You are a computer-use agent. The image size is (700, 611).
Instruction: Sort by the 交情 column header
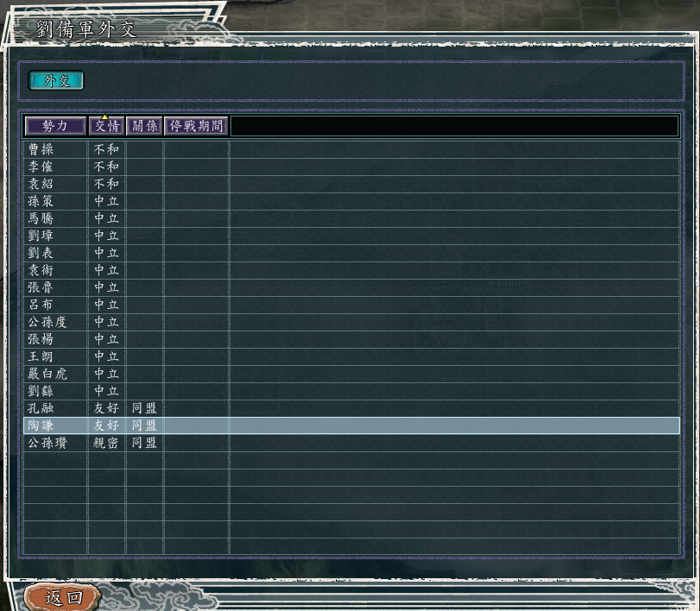[107, 126]
